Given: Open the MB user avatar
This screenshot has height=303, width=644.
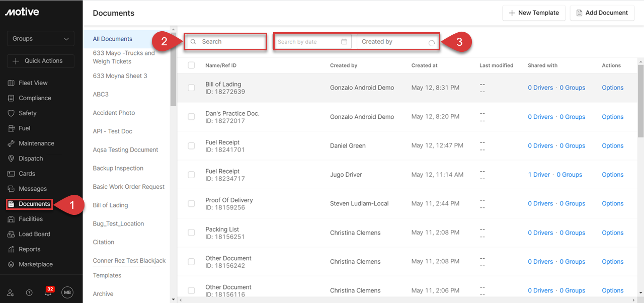Looking at the screenshot, I should click(67, 292).
